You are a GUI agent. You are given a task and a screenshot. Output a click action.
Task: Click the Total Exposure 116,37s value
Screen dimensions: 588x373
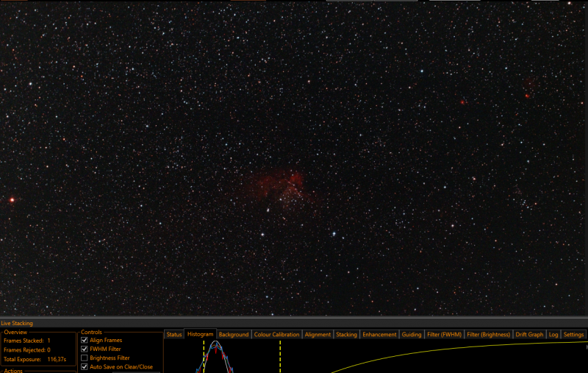pyautogui.click(x=57, y=359)
